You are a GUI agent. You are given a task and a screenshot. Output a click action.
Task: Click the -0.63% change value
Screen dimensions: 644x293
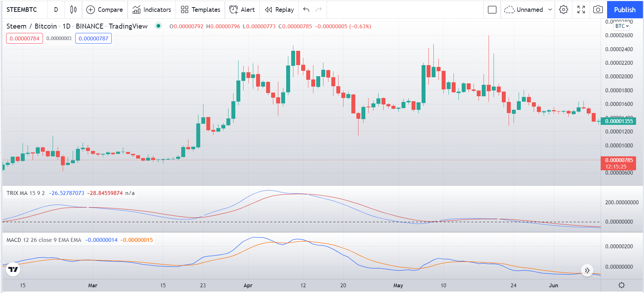pyautogui.click(x=360, y=26)
